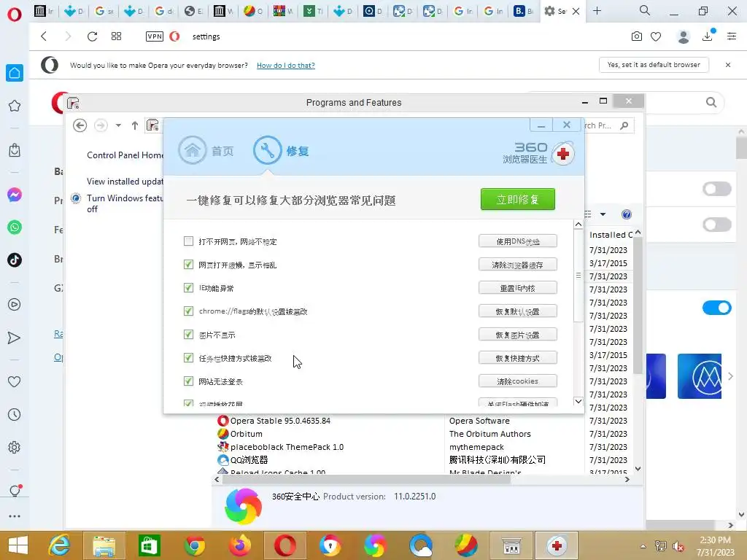The width and height of the screenshot is (747, 560).
Task: Click the 360 browser doctor red cross logo
Action: (x=563, y=153)
